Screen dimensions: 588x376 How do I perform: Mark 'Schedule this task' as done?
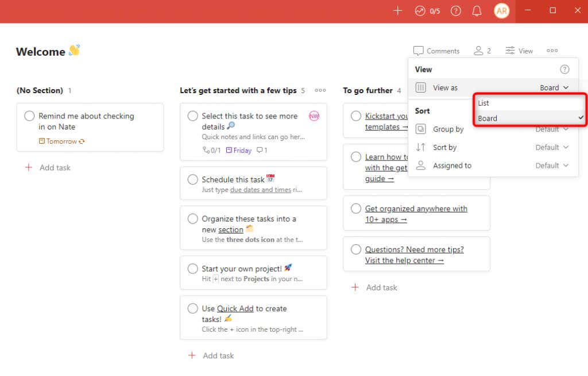(x=192, y=179)
